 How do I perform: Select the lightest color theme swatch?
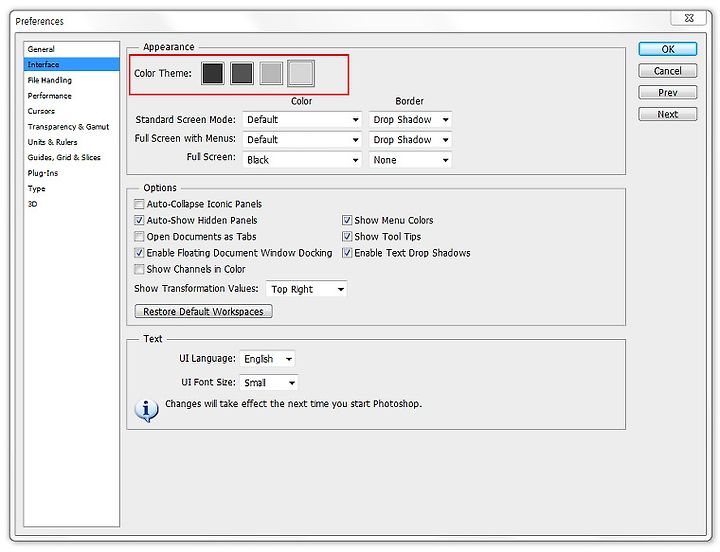(301, 73)
